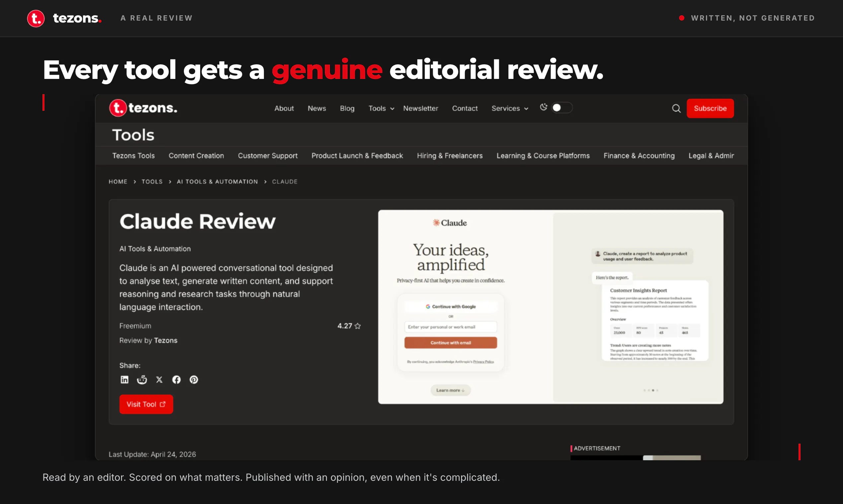The image size is (843, 504).
Task: Toggle the dark mode switch
Action: tap(562, 108)
